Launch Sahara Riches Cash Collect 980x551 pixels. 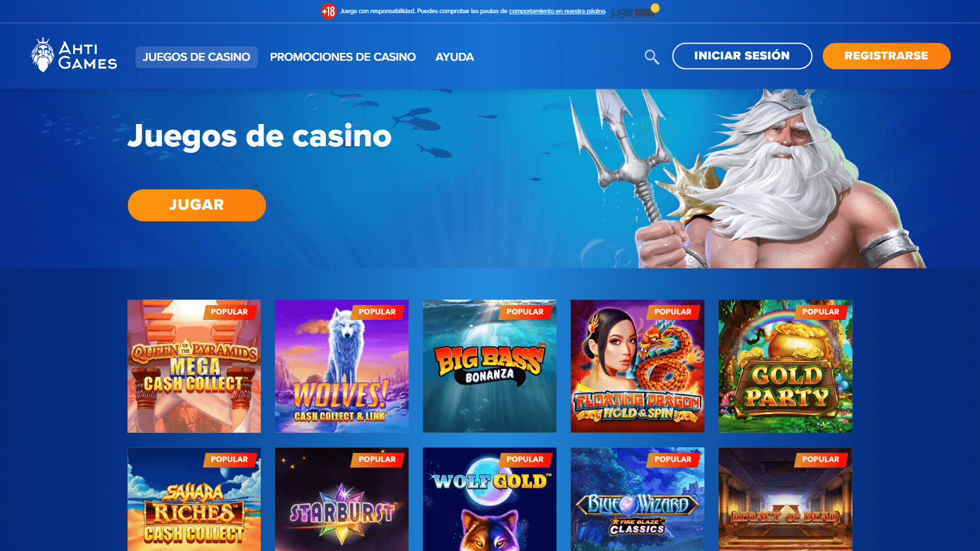(x=194, y=499)
